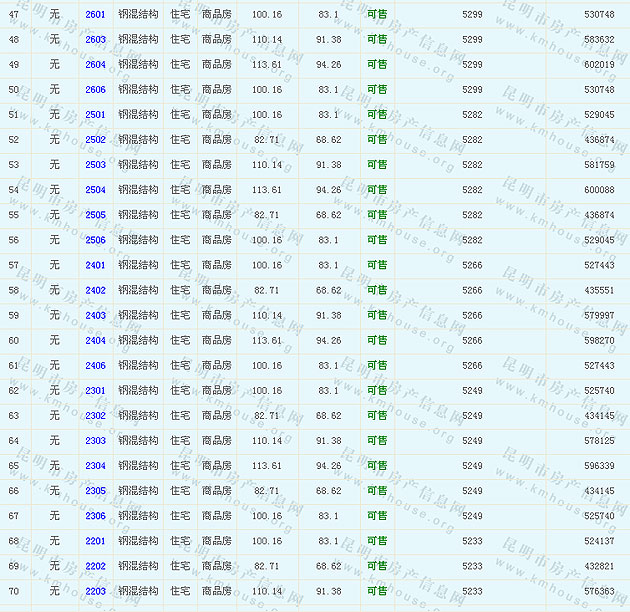Click room number 2201
Screen dimensions: 630x612
point(95,541)
